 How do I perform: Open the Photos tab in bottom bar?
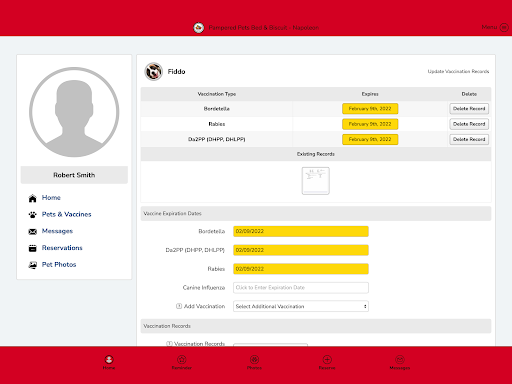point(254,362)
